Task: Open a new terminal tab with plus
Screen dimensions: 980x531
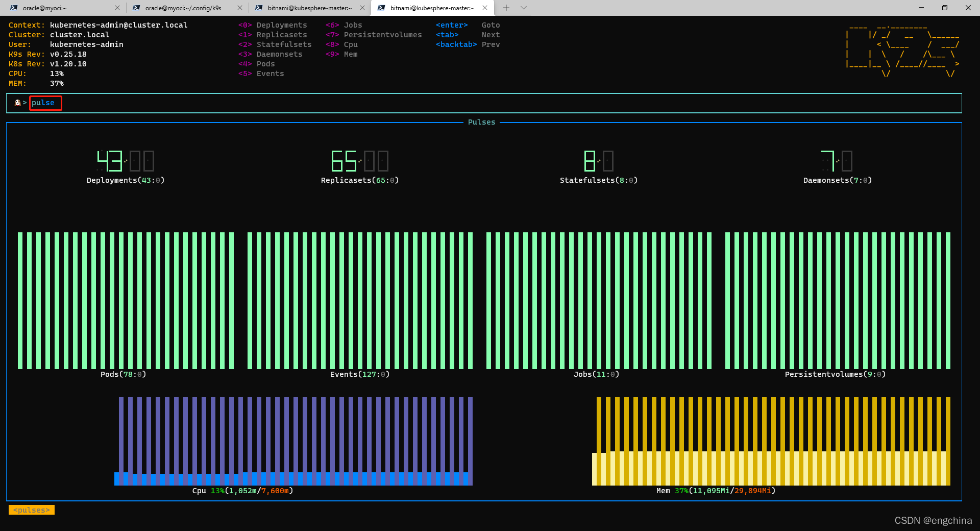Action: (x=506, y=8)
